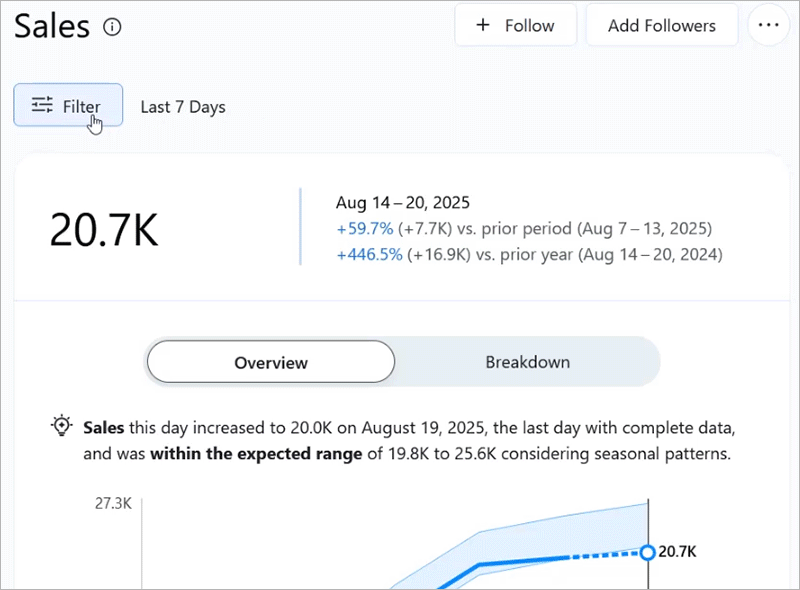
Task: Click the +446.5% prior year change
Action: (369, 254)
